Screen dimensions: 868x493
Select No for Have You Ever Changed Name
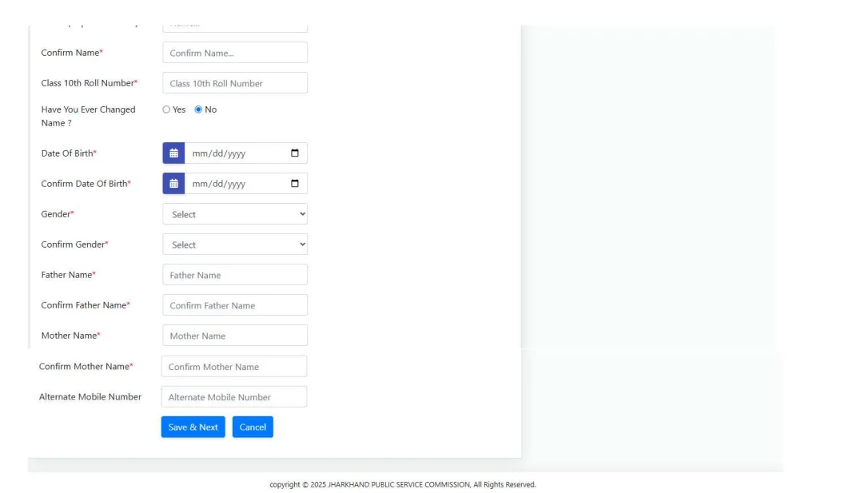[199, 110]
